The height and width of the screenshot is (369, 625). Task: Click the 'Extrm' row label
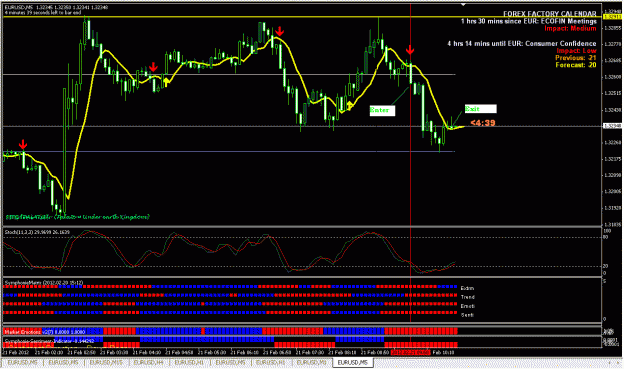click(x=467, y=288)
